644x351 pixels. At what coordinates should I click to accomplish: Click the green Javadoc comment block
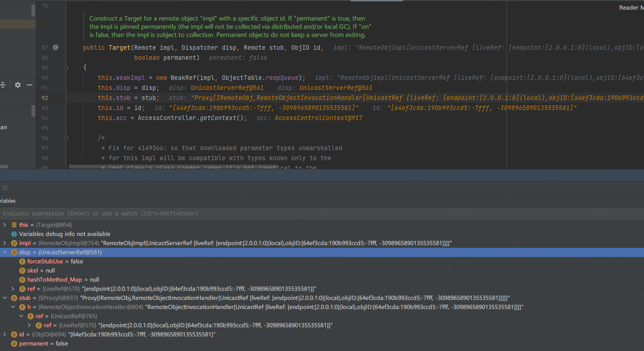pyautogui.click(x=227, y=26)
